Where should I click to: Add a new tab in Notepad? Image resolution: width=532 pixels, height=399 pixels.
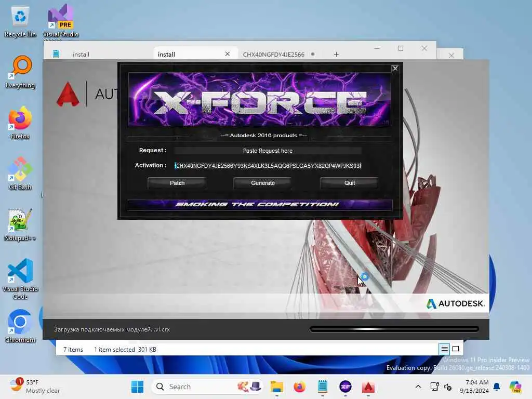click(336, 54)
